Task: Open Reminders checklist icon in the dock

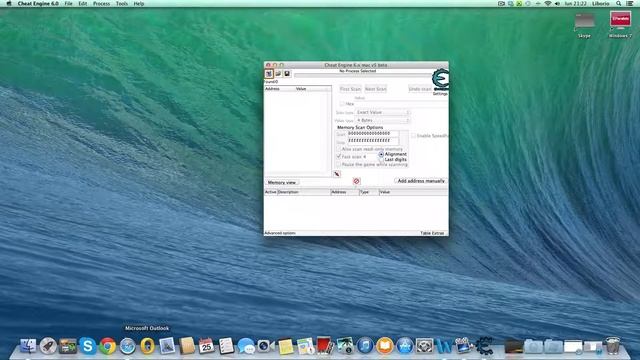Action: 226,346
